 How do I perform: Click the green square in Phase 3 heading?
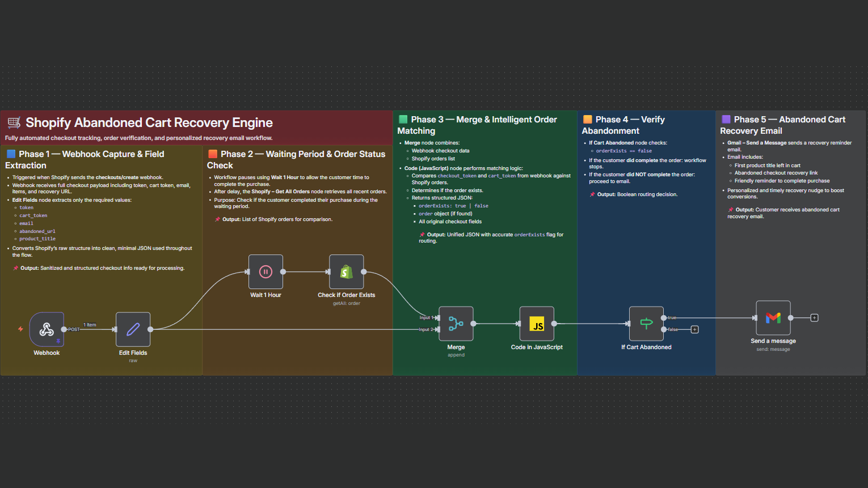403,120
